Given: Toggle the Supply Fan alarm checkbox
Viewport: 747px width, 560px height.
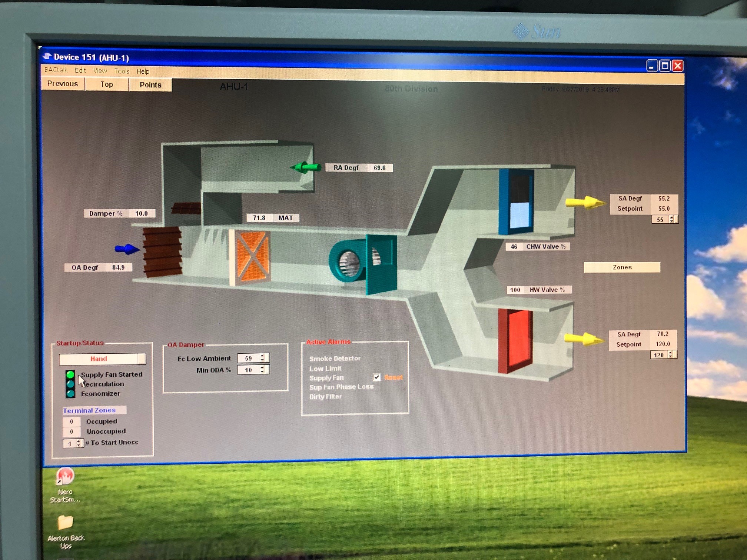Looking at the screenshot, I should coord(376,377).
